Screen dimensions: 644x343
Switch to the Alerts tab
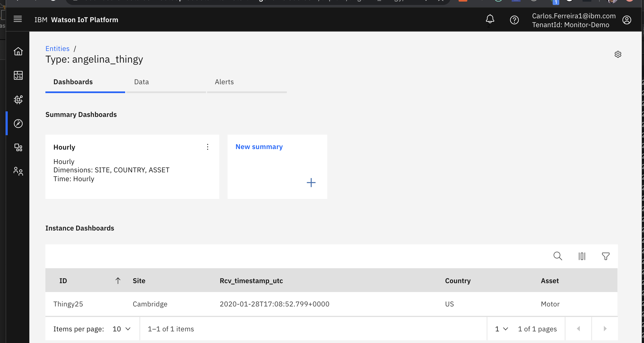[x=247, y=82]
